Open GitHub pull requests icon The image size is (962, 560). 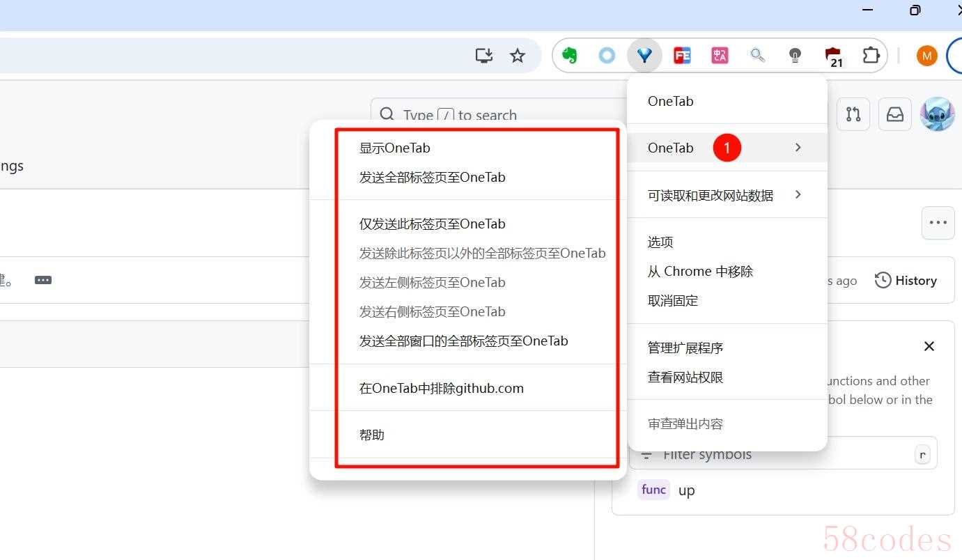(853, 114)
